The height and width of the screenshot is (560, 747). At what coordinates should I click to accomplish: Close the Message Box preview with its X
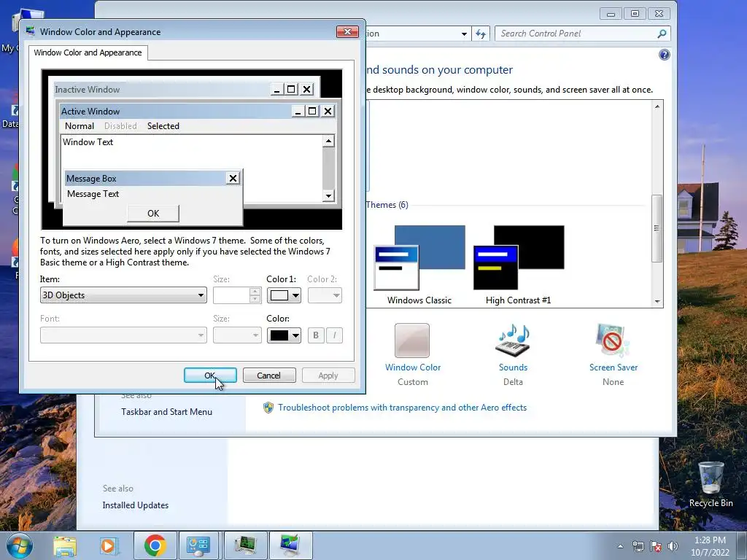[x=233, y=178]
